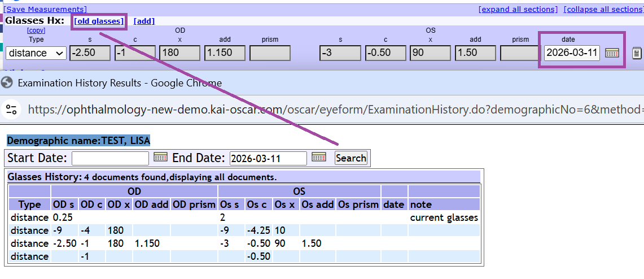Image resolution: width=644 pixels, height=279 pixels.
Task: Click the 'Os prism' column header
Action: (x=358, y=204)
